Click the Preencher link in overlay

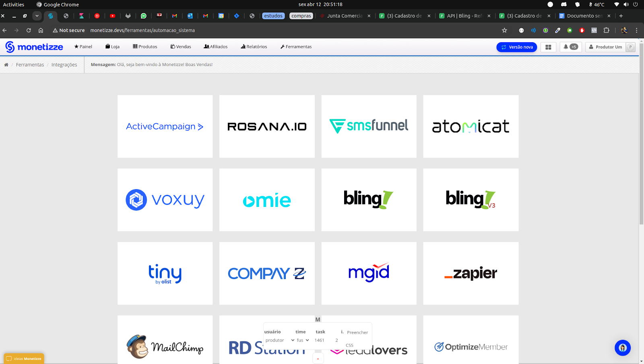click(357, 333)
